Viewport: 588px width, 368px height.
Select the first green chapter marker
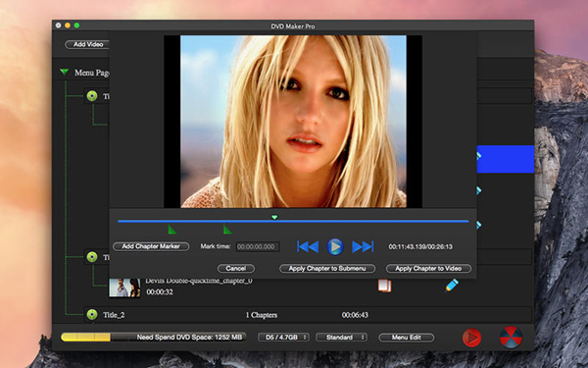click(x=171, y=229)
